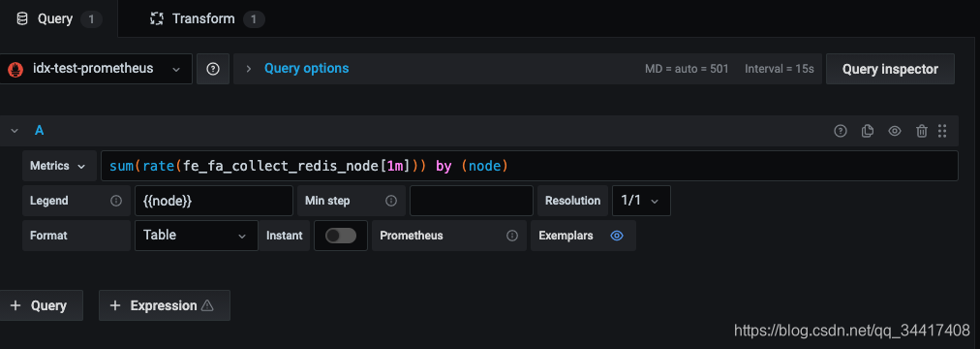The image size is (980, 349).
Task: Show help for query A
Action: (841, 131)
